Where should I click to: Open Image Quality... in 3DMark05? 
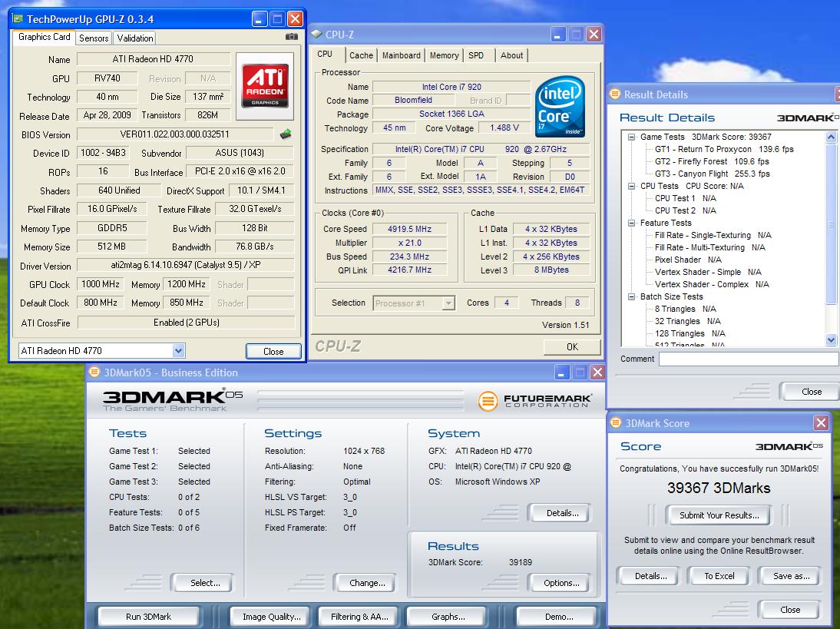(272, 617)
